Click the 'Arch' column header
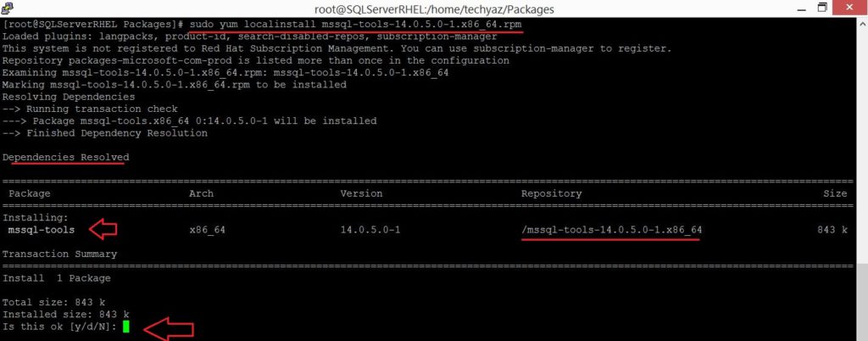Screen dimensions: 868x341 (201, 193)
